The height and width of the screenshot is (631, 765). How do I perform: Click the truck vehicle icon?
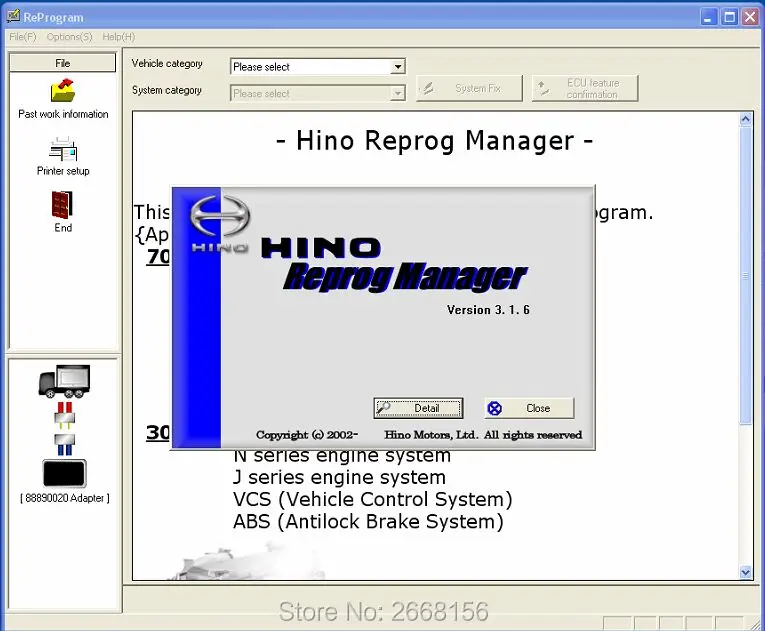[64, 381]
